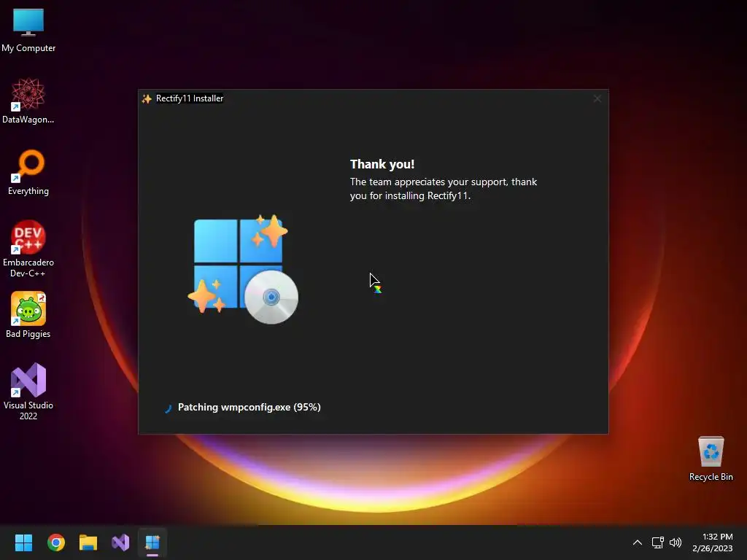Click the team appreciates your support message
Image resolution: width=747 pixels, height=560 pixels.
click(x=444, y=189)
